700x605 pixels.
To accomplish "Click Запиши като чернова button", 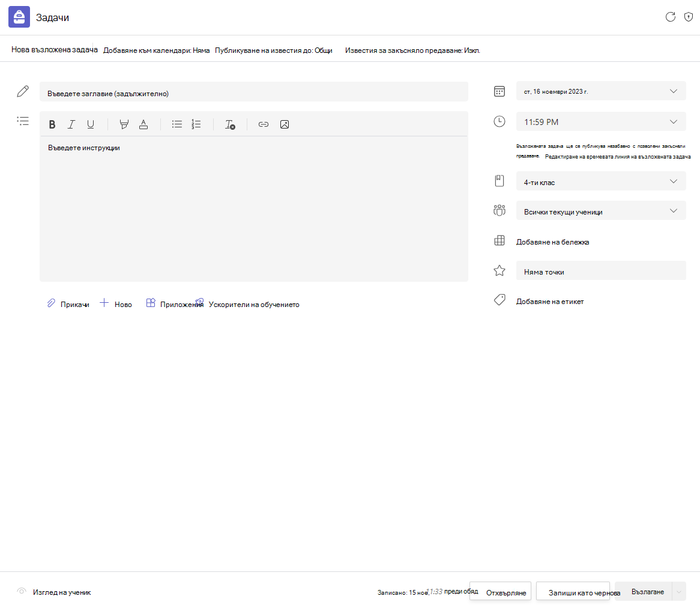I will [x=573, y=592].
